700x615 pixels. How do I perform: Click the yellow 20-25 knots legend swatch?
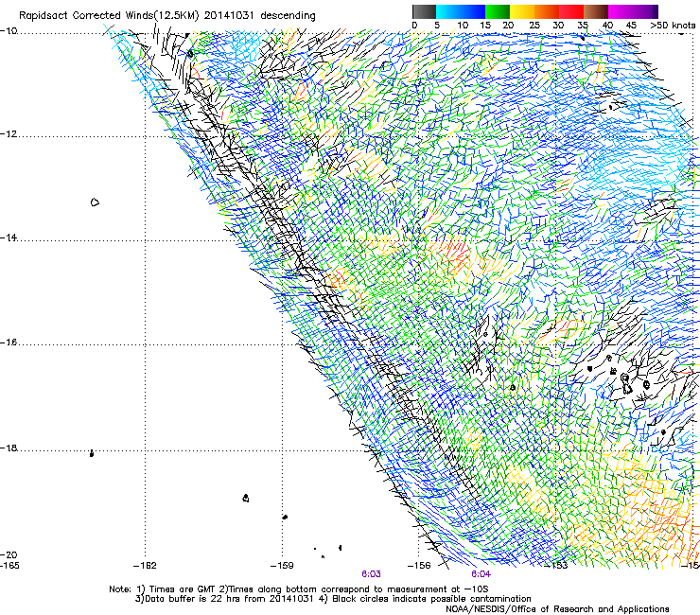522,11
